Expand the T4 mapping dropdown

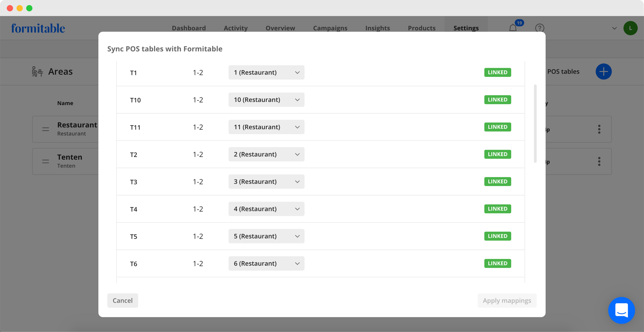[266, 209]
